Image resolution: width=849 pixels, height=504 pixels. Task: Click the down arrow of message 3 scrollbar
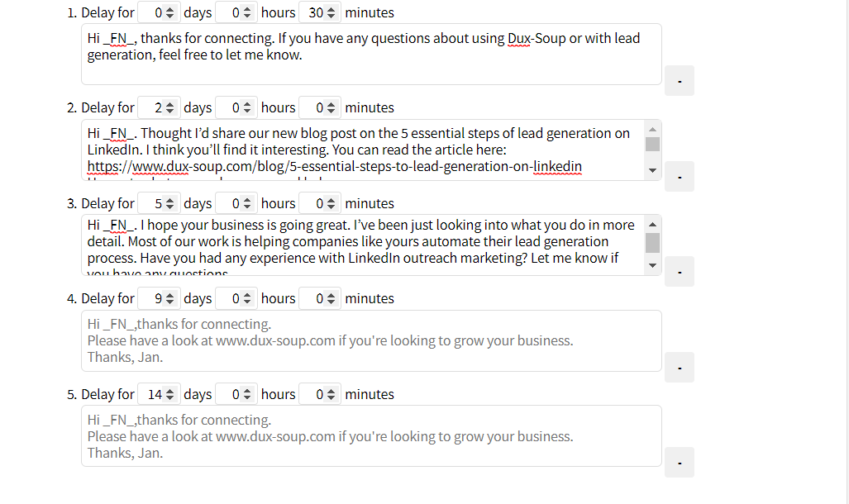click(x=652, y=265)
